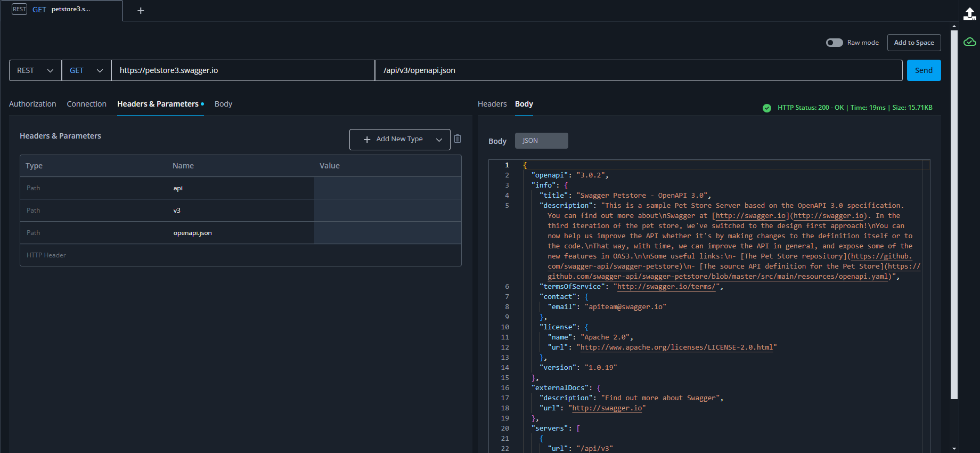The image size is (980, 453).
Task: Delete parameters with the trash icon
Action: pyautogui.click(x=458, y=139)
